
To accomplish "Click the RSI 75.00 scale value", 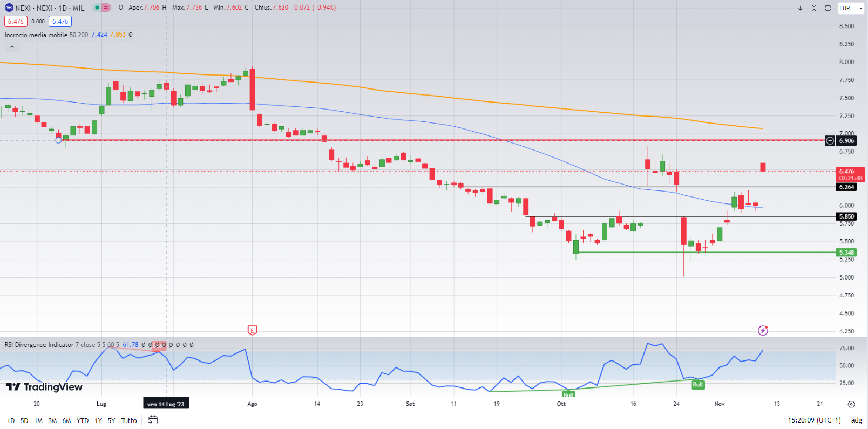I will coord(846,348).
